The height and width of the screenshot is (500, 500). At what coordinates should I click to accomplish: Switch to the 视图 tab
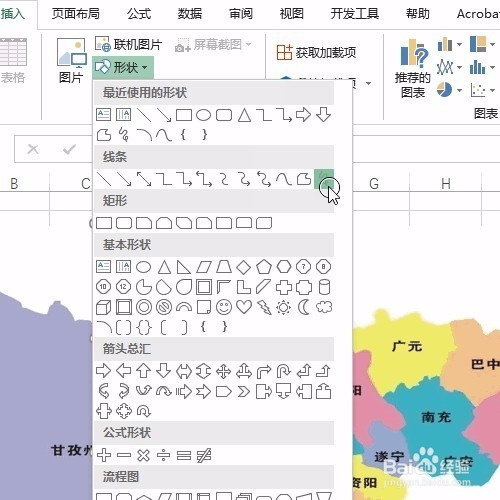(291, 14)
